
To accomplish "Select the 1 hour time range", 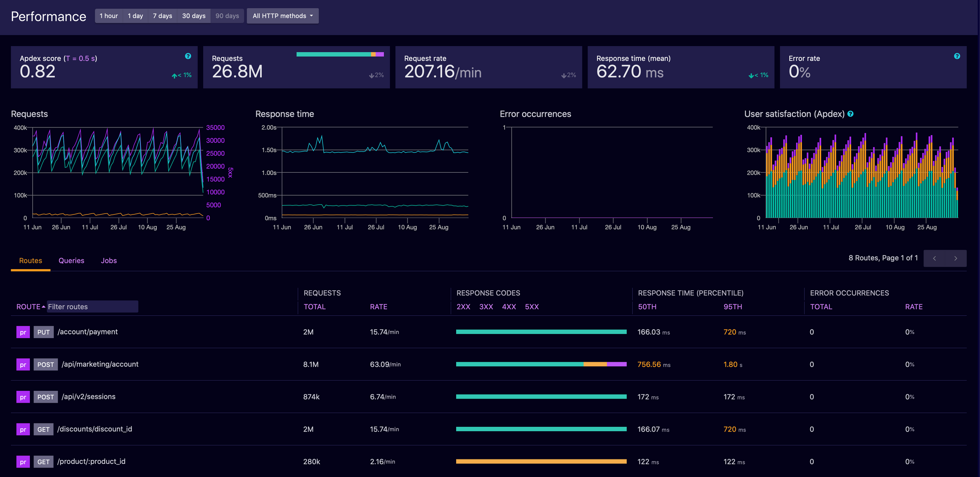I will [x=109, y=16].
